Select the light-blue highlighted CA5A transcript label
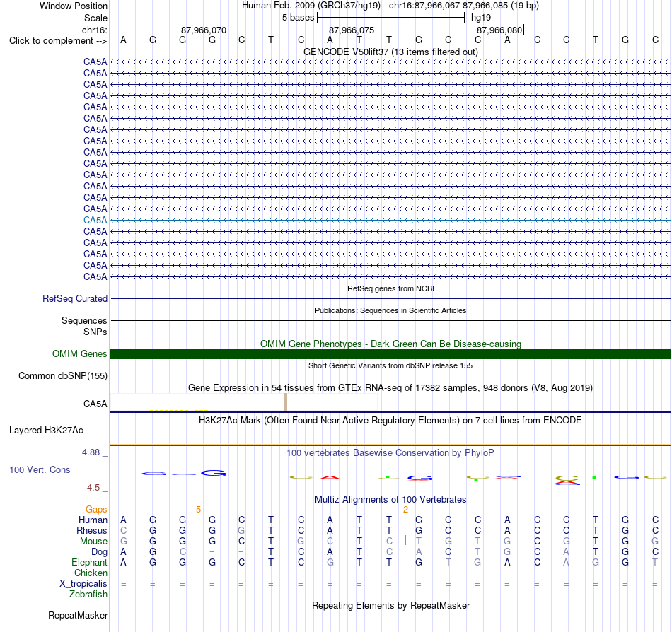This screenshot has width=672, height=632. pyautogui.click(x=95, y=220)
